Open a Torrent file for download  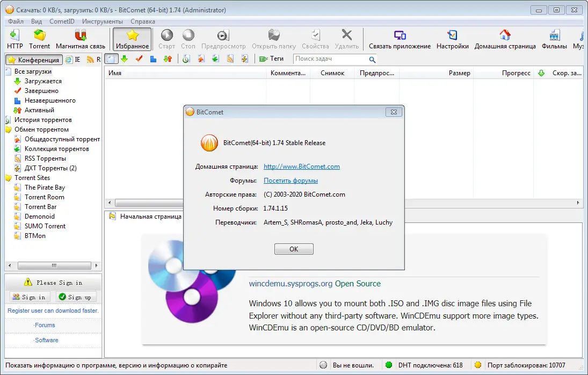click(x=40, y=38)
